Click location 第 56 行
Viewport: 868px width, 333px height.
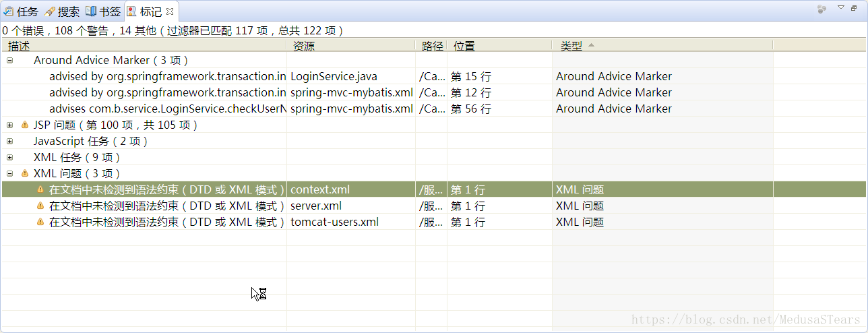(470, 109)
